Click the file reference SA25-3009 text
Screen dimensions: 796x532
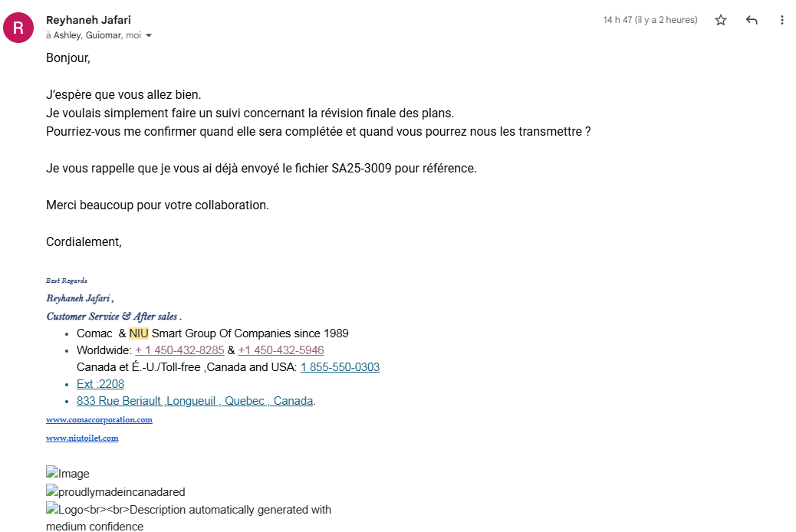point(361,168)
